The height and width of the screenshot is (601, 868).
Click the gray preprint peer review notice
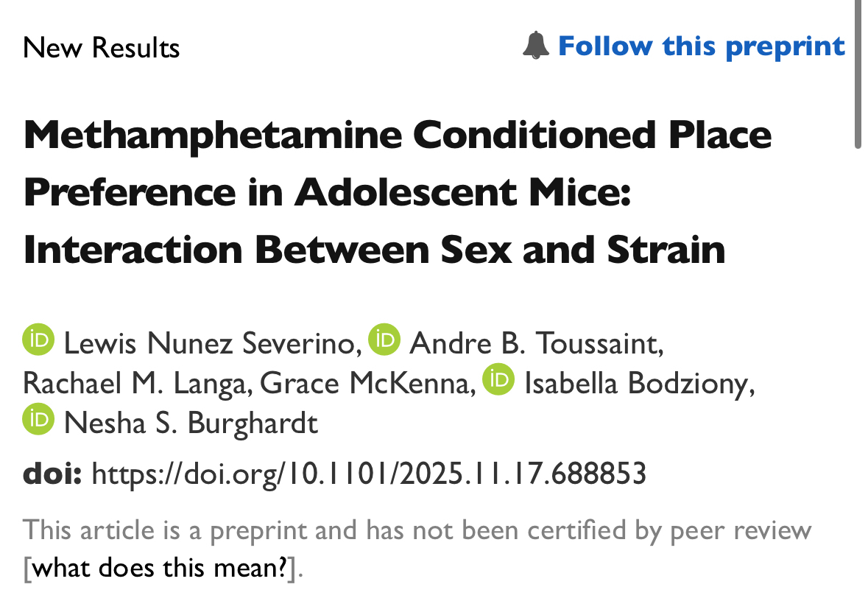coord(417,530)
